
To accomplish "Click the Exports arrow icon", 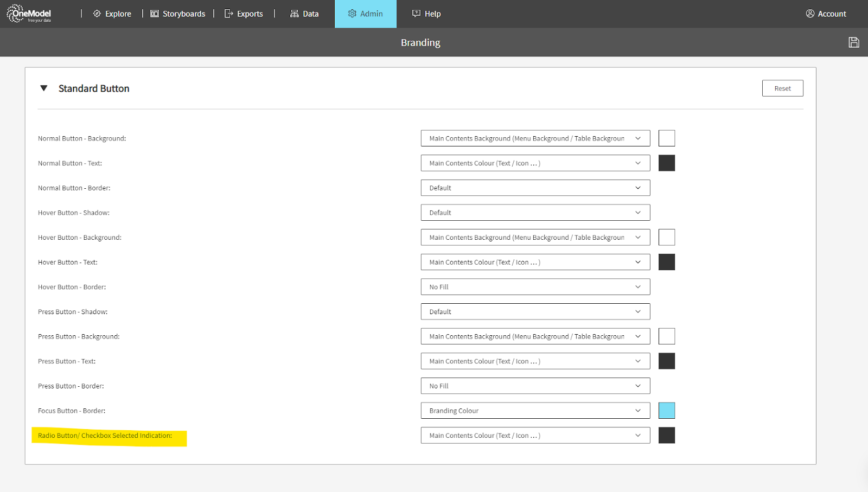I will [229, 14].
